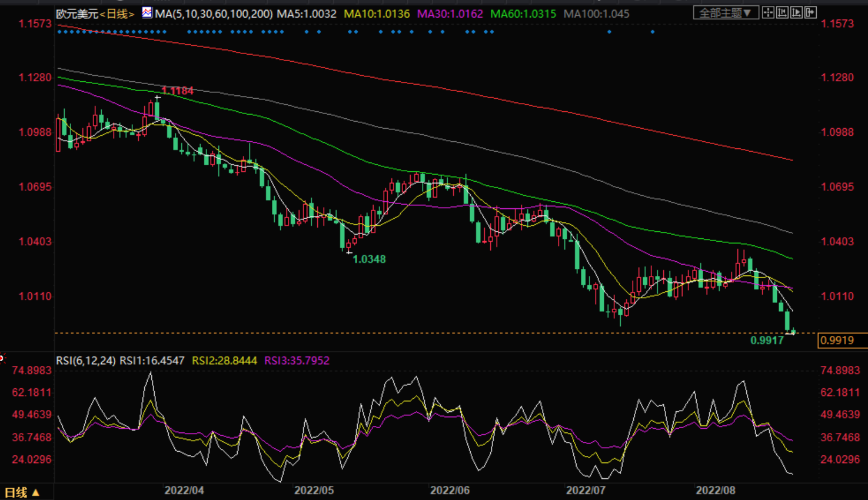This screenshot has width=868, height=500.
Task: Click the 1.1184 high price marker
Action: pyautogui.click(x=177, y=91)
